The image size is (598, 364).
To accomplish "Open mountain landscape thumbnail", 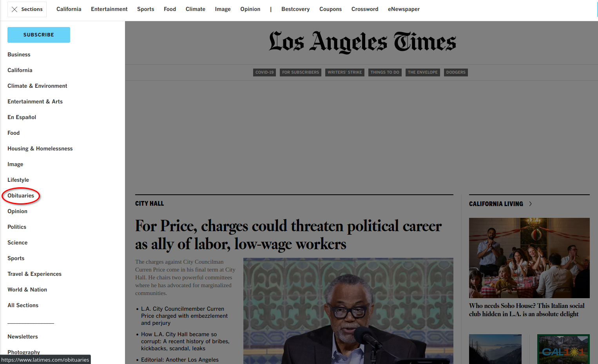I will 495,349.
